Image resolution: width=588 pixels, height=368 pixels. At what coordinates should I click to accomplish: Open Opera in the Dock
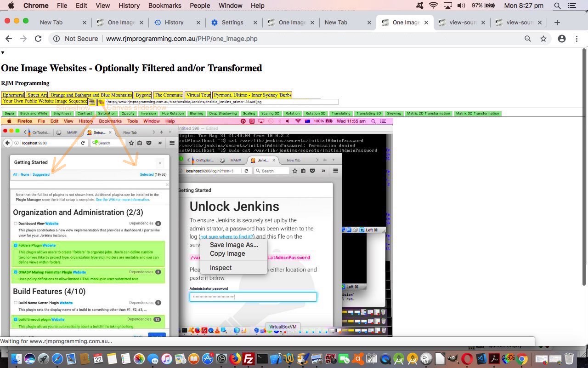tap(467, 358)
